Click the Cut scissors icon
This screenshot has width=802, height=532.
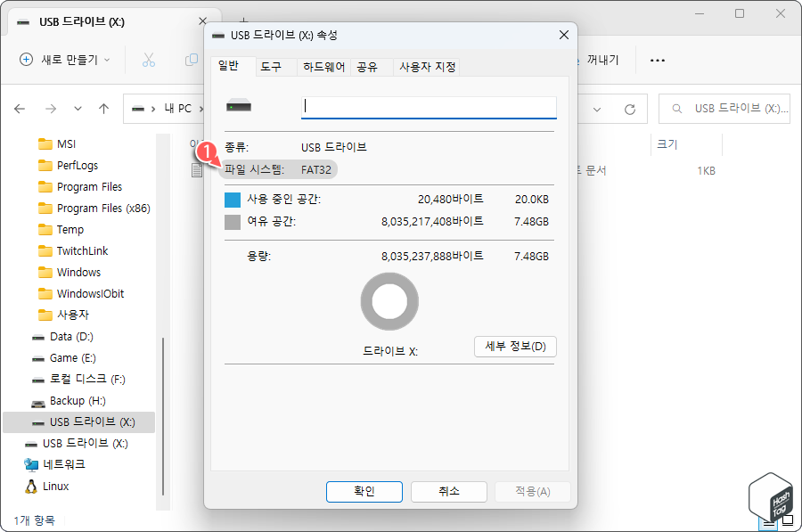click(148, 59)
